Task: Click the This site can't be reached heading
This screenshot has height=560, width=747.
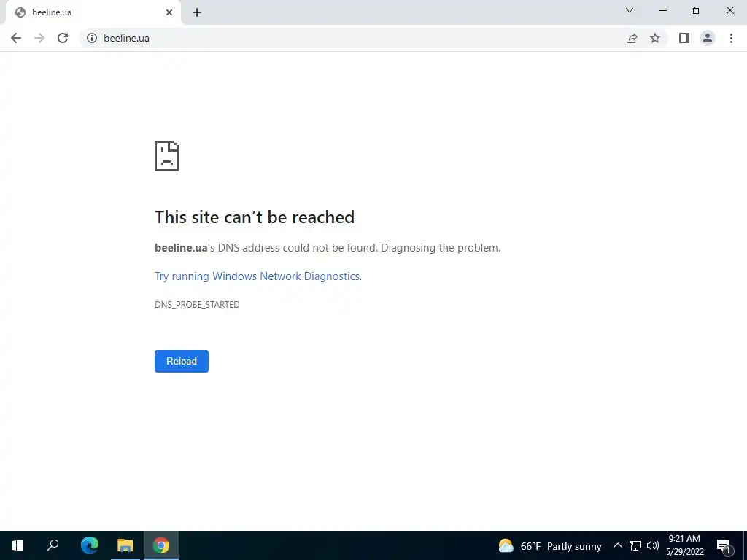Action: pyautogui.click(x=255, y=217)
